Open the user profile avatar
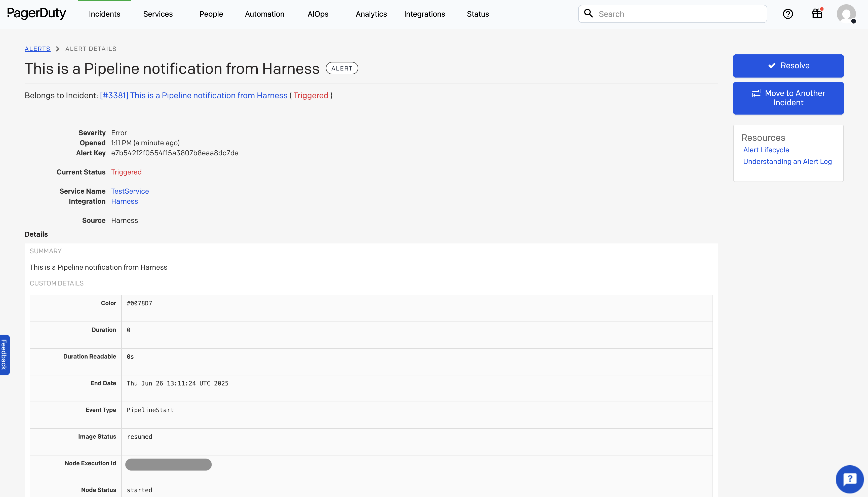The width and height of the screenshot is (868, 497). 846,14
